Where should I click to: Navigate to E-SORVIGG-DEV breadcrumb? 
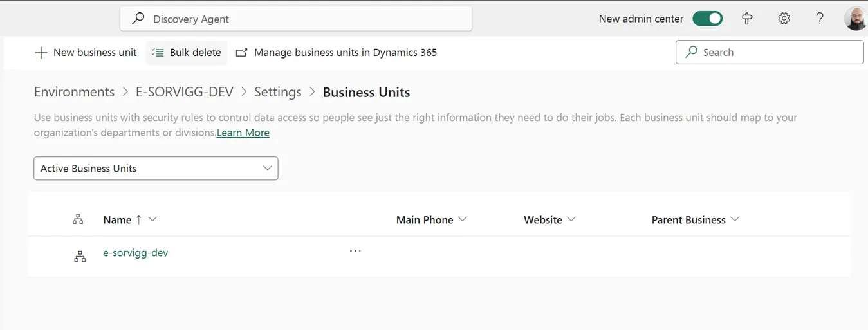pos(184,92)
